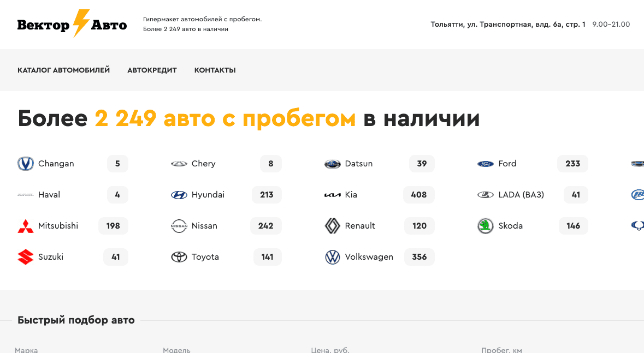Select the Volkswagen brand logo
Screen dimensions: 644x353
[333, 256]
